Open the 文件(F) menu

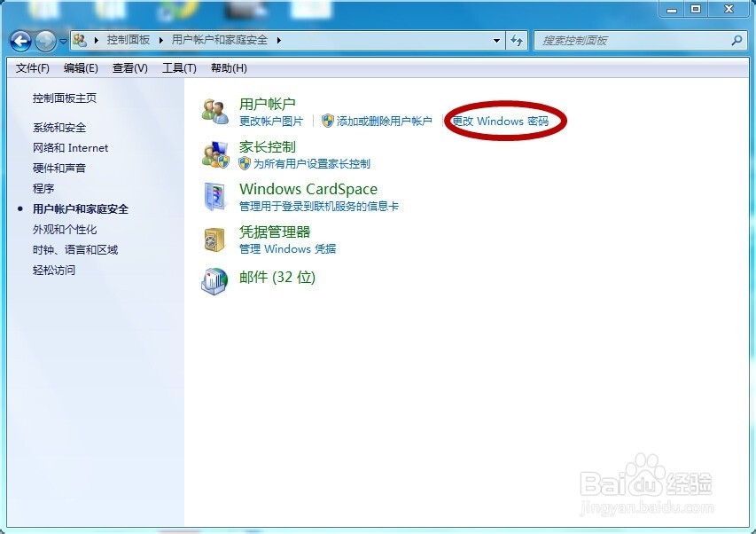(32, 68)
